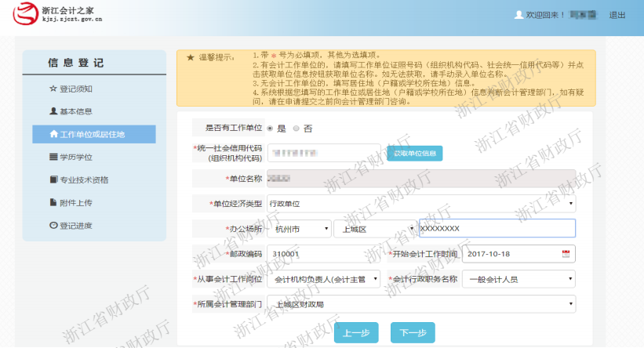This screenshot has width=644, height=348.
Task: View 登记进度 in sidebar
Action: (x=75, y=226)
